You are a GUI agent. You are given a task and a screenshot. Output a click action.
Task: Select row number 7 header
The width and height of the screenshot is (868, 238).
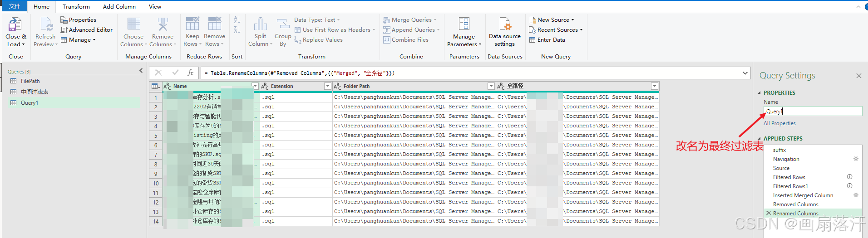pyautogui.click(x=156, y=155)
